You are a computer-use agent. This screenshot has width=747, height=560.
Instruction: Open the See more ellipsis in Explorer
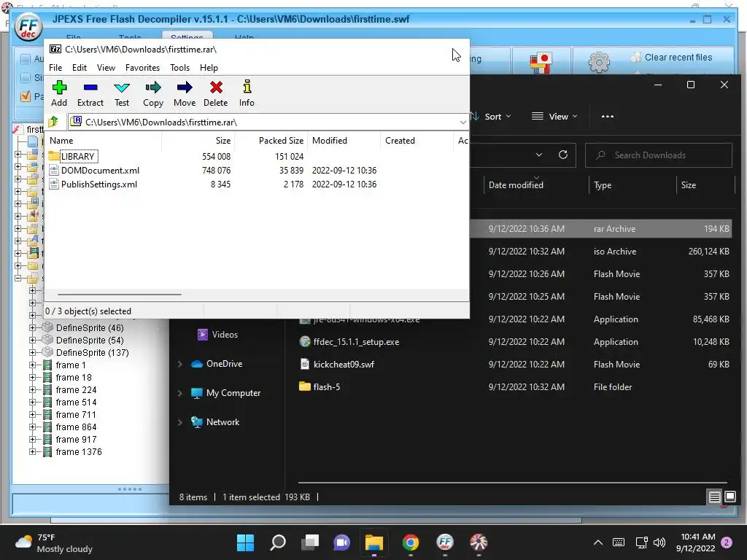click(x=608, y=117)
